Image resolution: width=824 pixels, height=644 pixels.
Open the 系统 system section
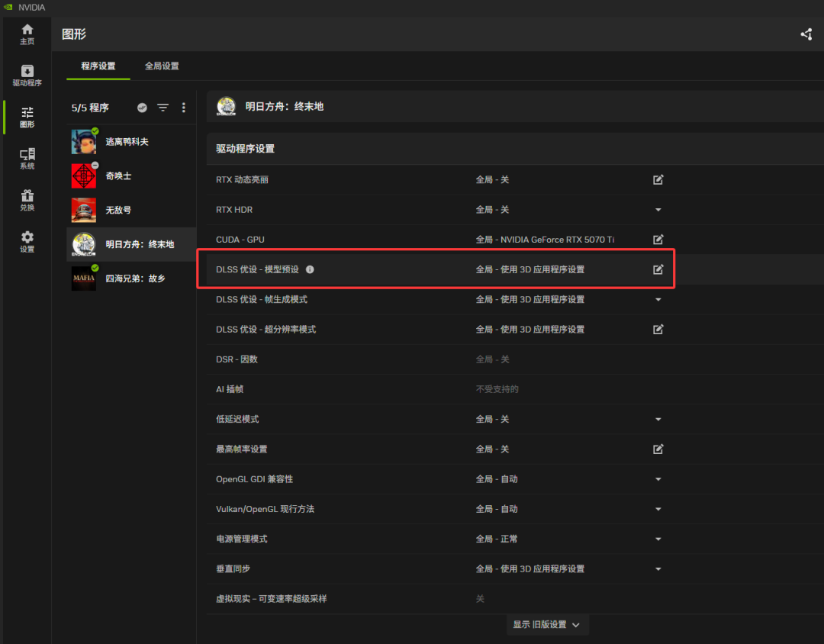pyautogui.click(x=27, y=158)
